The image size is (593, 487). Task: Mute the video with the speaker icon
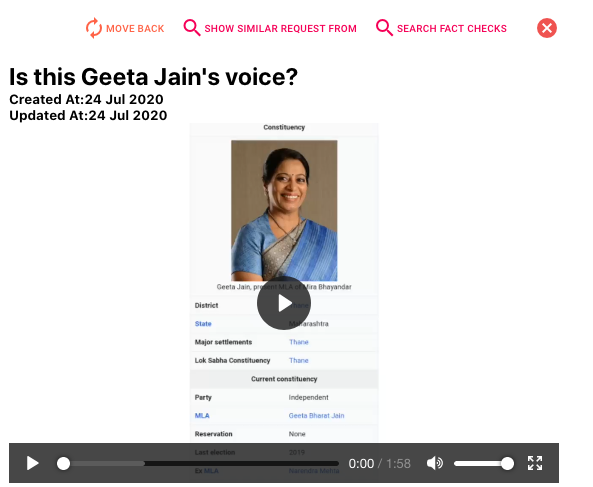(x=435, y=463)
